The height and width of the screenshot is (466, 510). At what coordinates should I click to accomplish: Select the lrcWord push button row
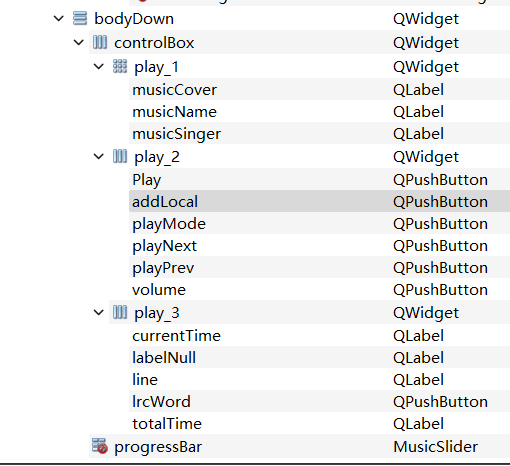coord(319,401)
